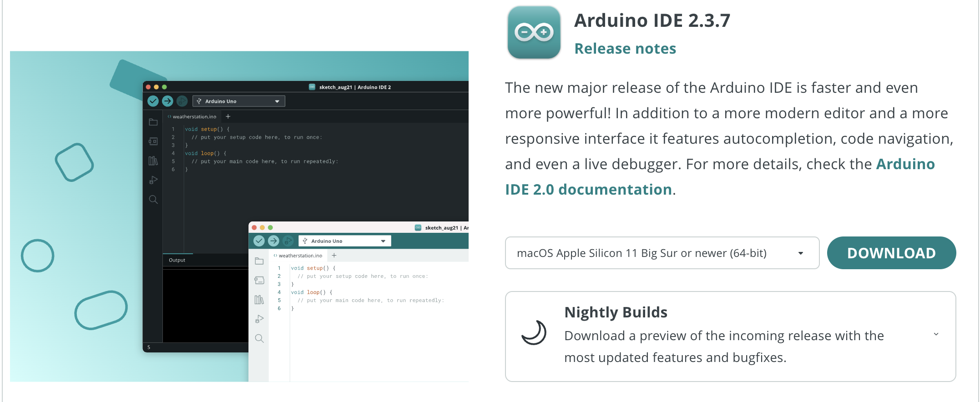Click Debug button in light IDE toolbar

tap(288, 241)
